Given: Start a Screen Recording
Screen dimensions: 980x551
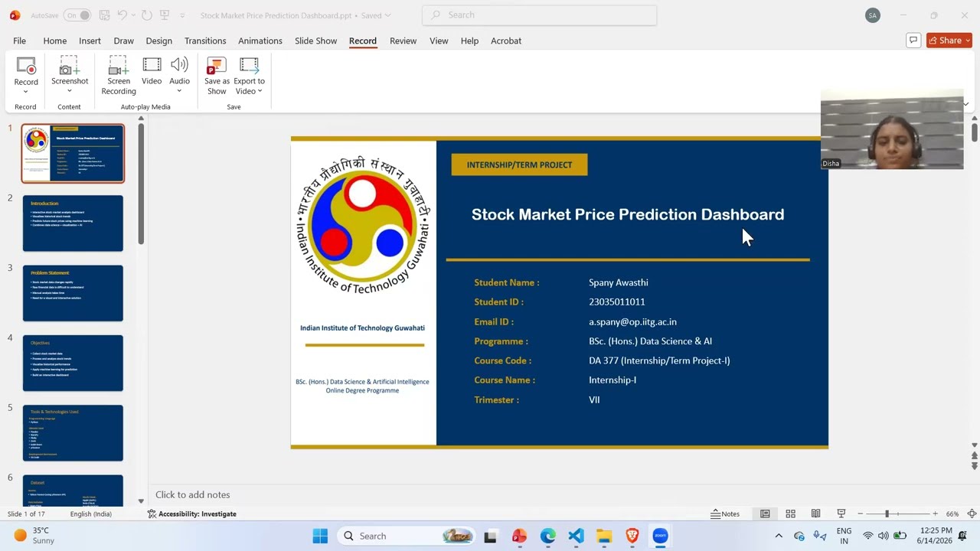Looking at the screenshot, I should 119,76.
